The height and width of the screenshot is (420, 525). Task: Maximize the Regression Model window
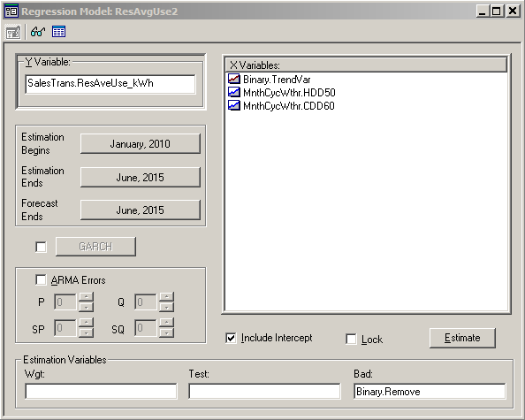tap(497, 11)
